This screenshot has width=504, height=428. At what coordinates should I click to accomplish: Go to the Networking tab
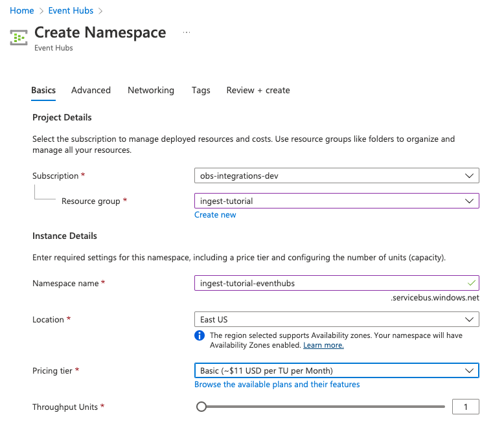[x=151, y=90]
